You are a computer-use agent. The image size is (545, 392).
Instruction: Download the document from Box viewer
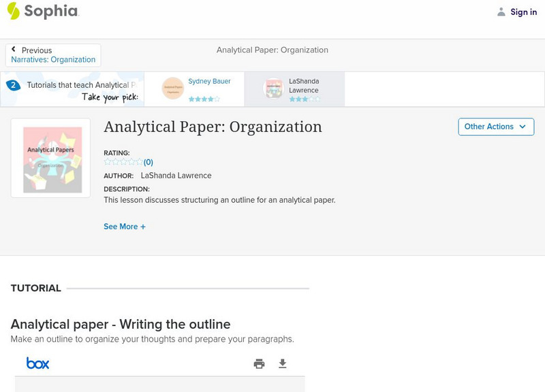283,363
